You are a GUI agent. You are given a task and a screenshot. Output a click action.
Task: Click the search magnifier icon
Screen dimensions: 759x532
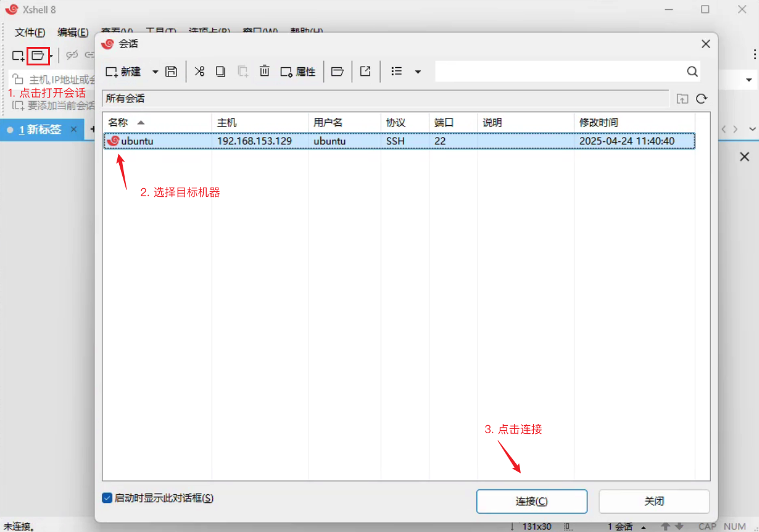(692, 72)
